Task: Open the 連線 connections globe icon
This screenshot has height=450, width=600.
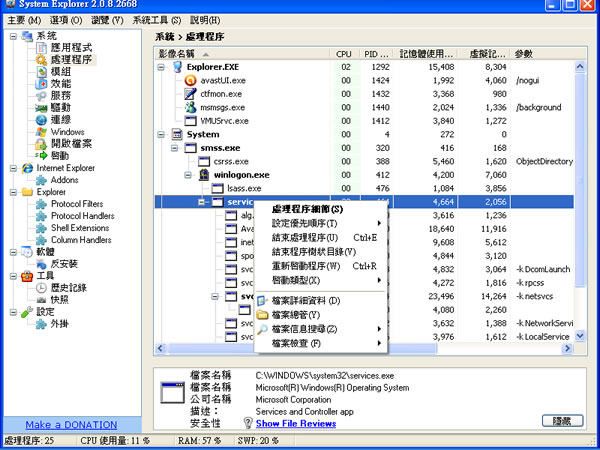Action: [41, 120]
